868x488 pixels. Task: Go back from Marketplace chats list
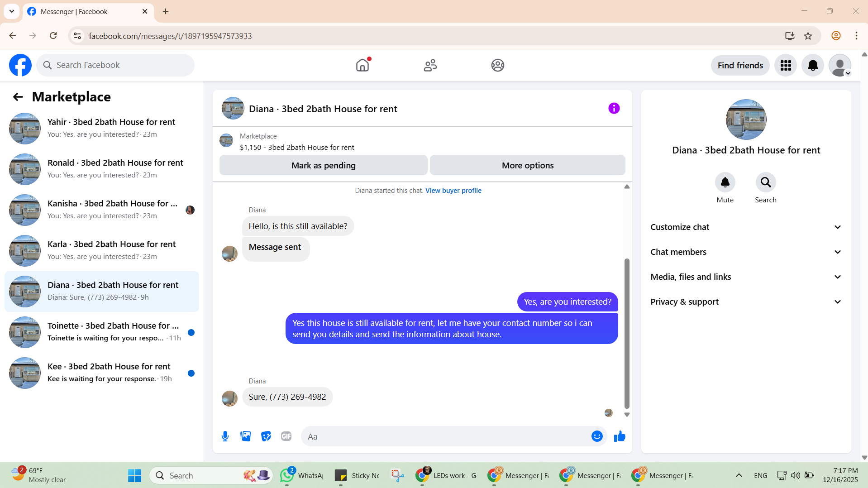18,97
